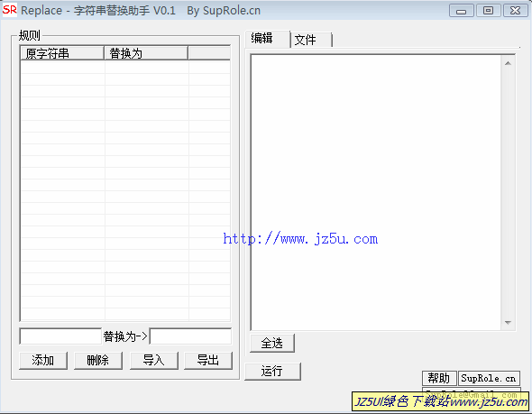The width and height of the screenshot is (532, 414).
Task: Minimize the Replace window
Action: pos(461,11)
